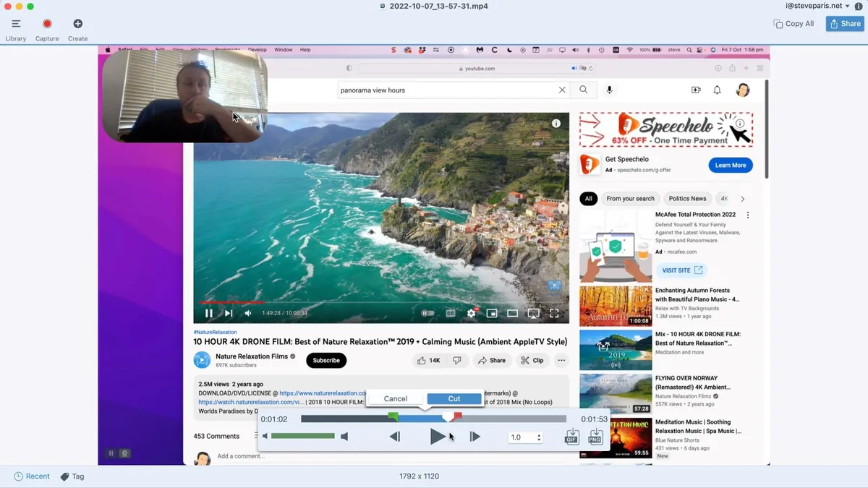
Task: Click the low-volume speaker icon
Action: 265,436
